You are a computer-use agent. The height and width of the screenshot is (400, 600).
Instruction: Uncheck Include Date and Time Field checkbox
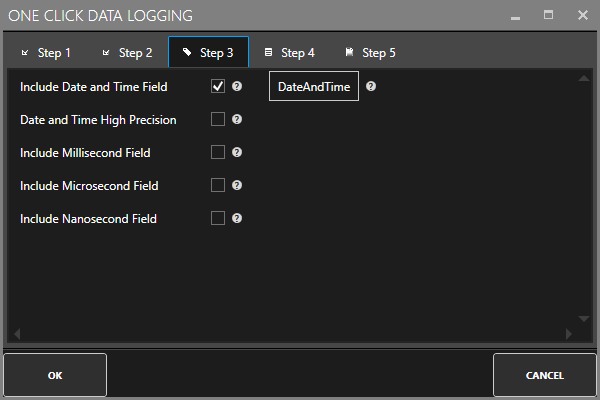[218, 87]
